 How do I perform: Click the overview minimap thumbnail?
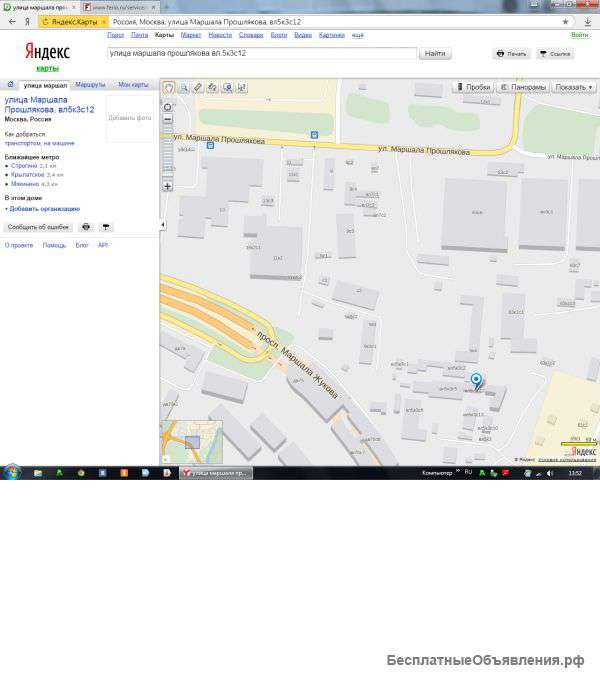pyautogui.click(x=192, y=442)
